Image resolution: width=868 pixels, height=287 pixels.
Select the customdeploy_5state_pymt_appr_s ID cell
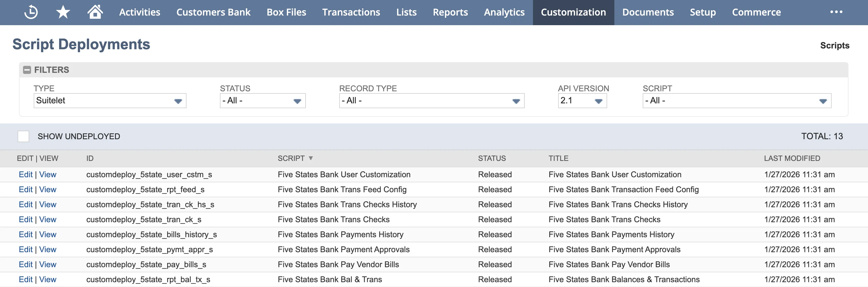pos(150,250)
